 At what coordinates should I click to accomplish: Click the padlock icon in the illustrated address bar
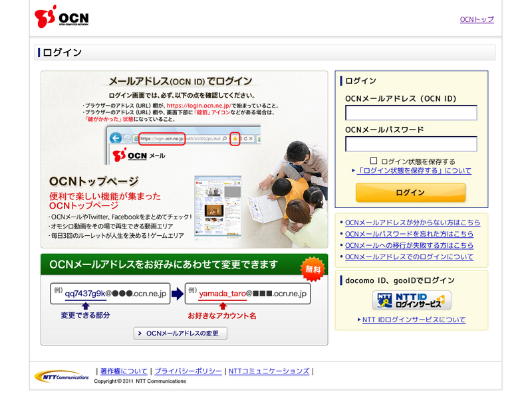tap(234, 139)
